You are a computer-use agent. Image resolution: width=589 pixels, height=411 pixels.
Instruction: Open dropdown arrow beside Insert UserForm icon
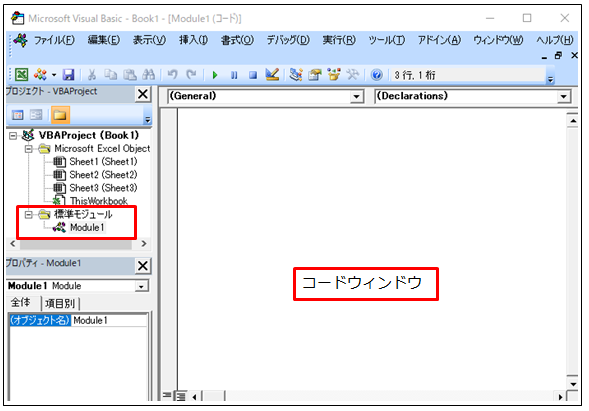tap(54, 75)
